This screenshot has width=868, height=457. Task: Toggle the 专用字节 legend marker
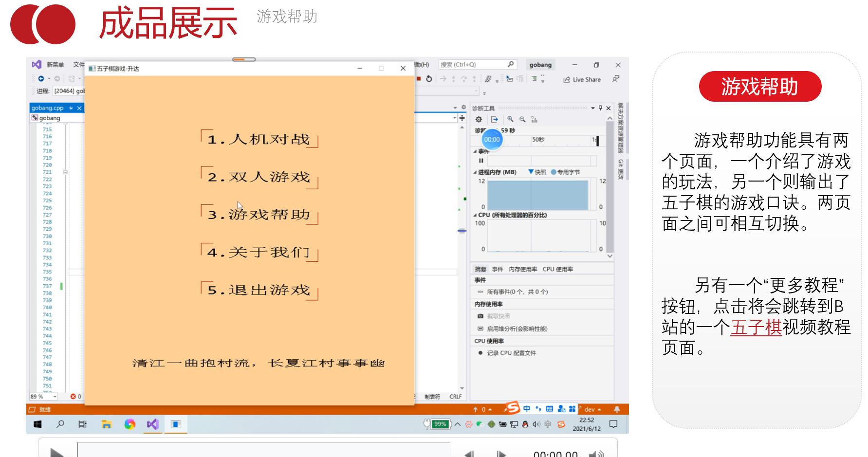click(554, 172)
